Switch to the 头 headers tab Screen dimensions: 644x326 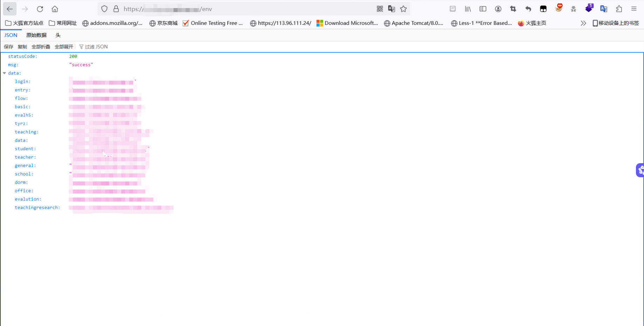pos(58,35)
